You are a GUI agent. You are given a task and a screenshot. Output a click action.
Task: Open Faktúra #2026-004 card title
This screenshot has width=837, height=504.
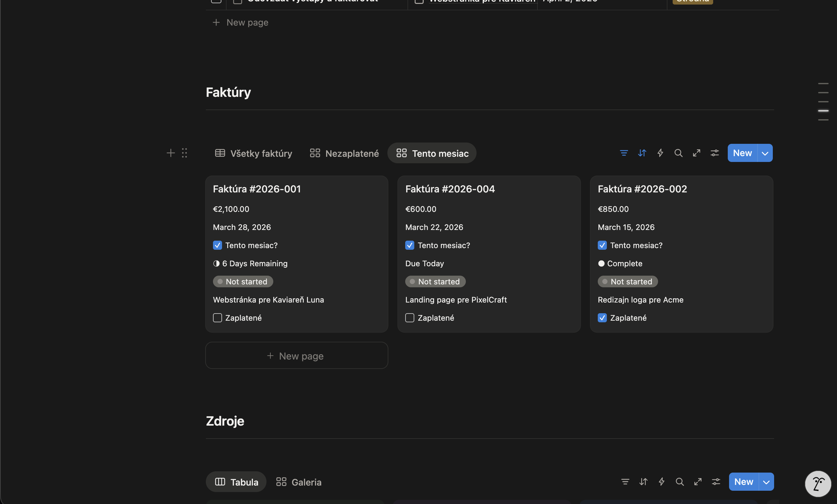pos(450,189)
